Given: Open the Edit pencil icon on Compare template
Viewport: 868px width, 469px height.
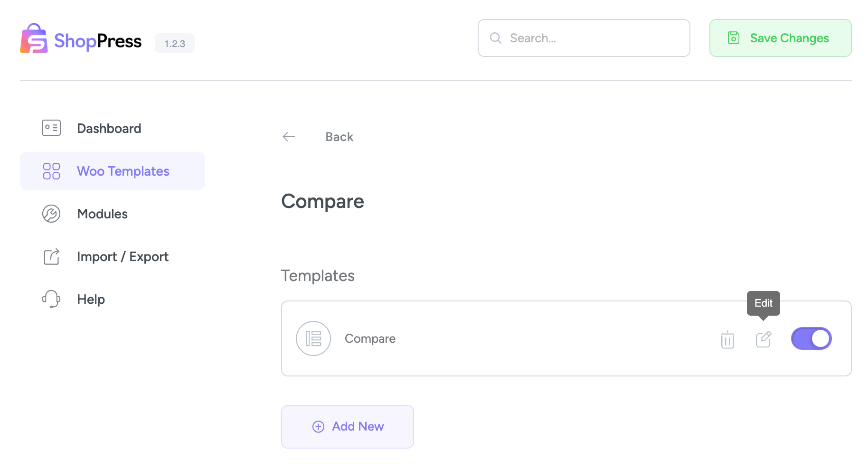Looking at the screenshot, I should [764, 339].
